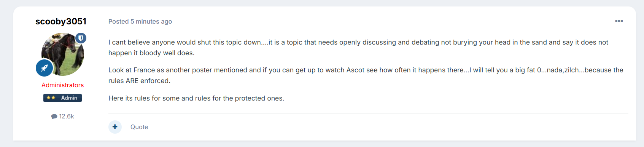Click the paragraph starting I cant believe

pyautogui.click(x=358, y=48)
